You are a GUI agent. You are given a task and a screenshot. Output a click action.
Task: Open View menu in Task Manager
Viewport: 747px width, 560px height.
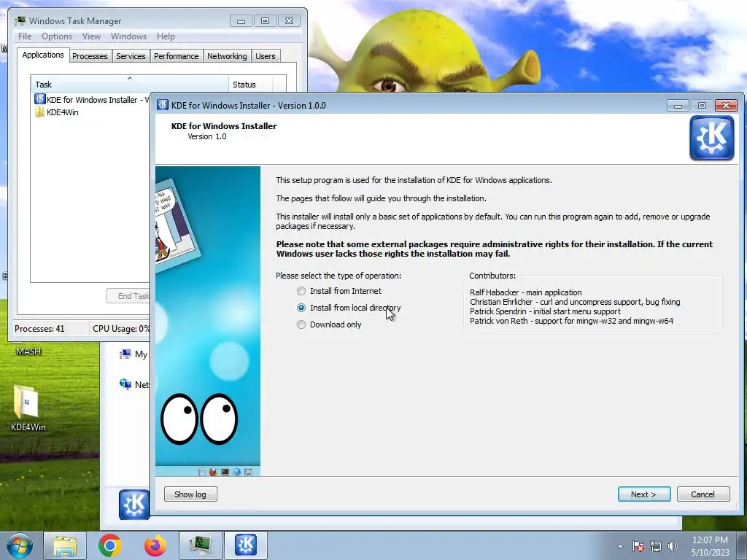pos(91,36)
